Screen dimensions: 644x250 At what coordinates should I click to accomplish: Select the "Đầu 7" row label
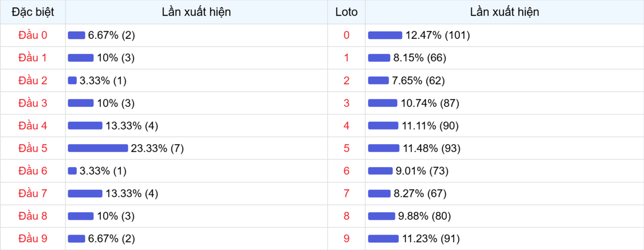(33, 194)
